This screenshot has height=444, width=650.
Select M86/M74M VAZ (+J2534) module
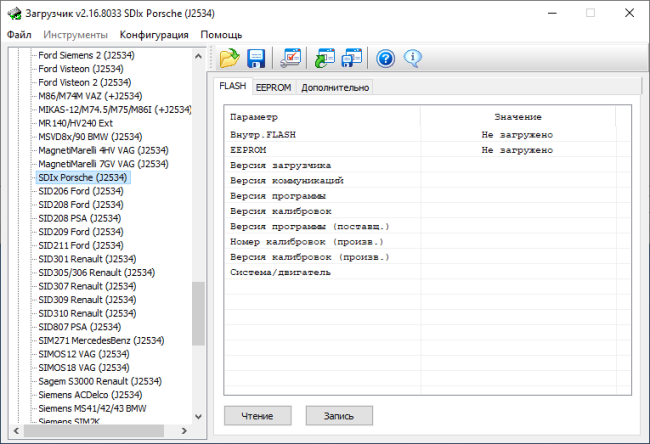(90, 96)
